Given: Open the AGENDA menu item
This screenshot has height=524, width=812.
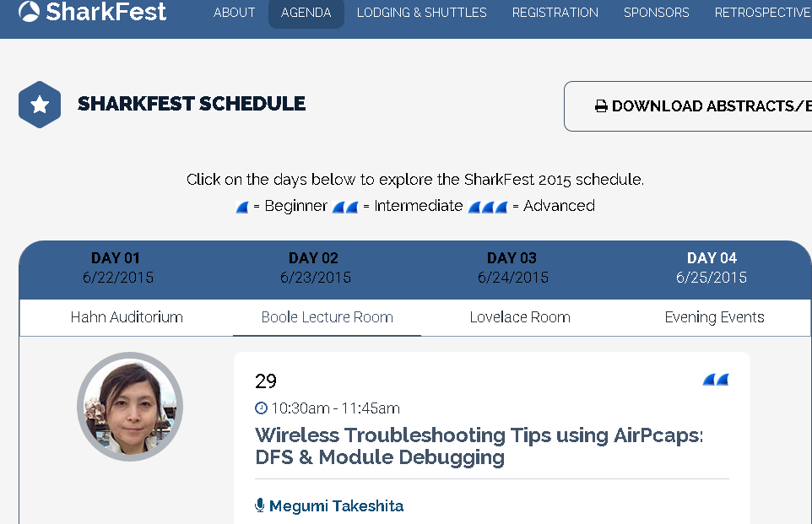Looking at the screenshot, I should click(x=306, y=13).
